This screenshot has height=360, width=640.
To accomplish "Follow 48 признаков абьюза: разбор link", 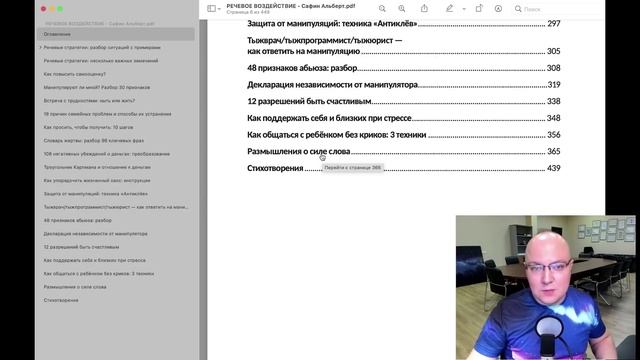I will (x=302, y=68).
